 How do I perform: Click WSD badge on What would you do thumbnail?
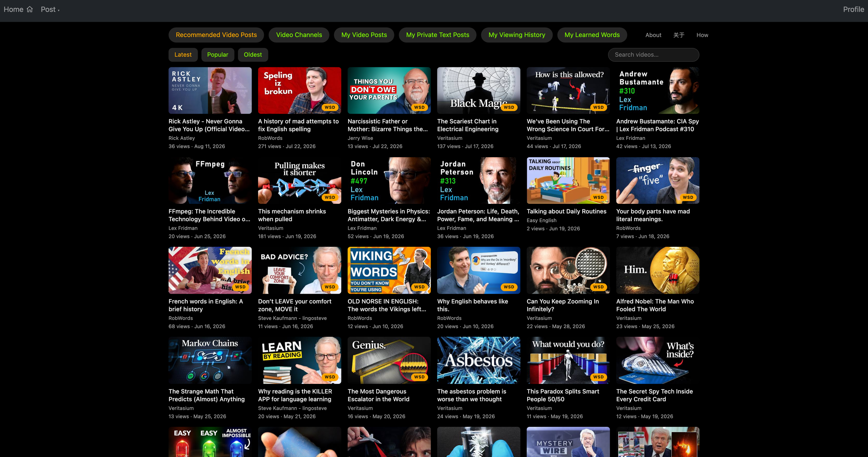[598, 377]
